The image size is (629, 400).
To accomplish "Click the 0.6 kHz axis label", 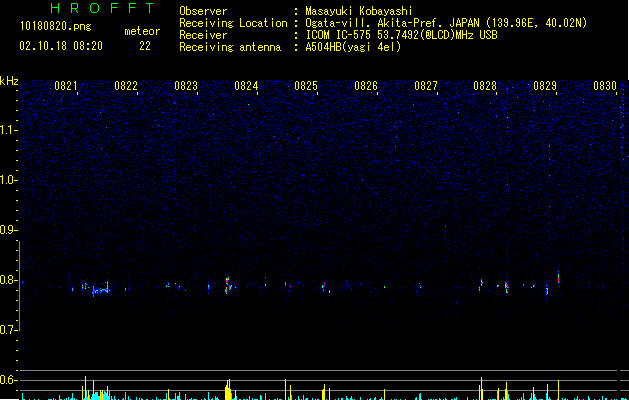I will tap(8, 380).
